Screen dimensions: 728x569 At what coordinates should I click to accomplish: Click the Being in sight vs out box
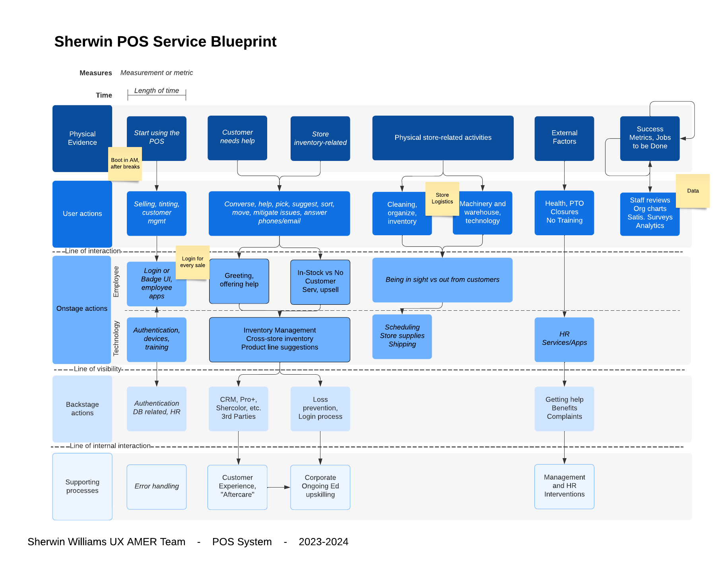(x=442, y=280)
